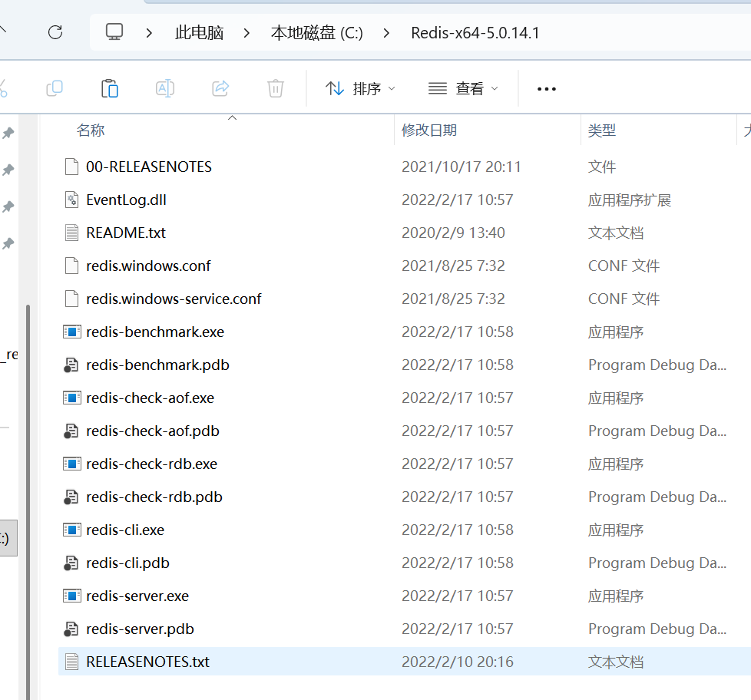The height and width of the screenshot is (700, 751).
Task: Click the README.txt document icon
Action: tap(72, 233)
